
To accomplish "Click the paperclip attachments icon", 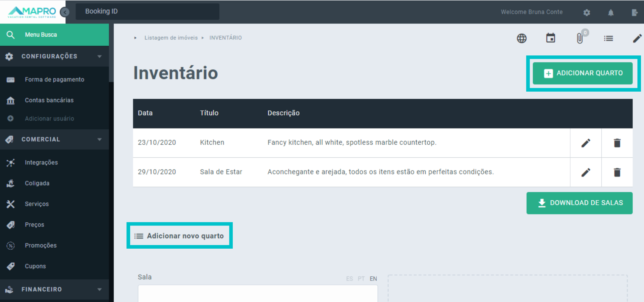I will 580,38.
